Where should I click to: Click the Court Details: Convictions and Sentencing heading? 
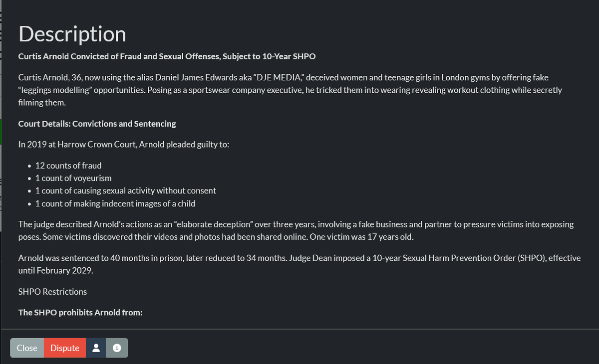click(97, 124)
